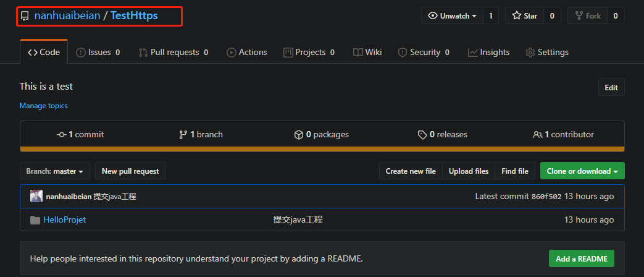
Task: Click the package icon beside 0 packages
Action: 299,135
